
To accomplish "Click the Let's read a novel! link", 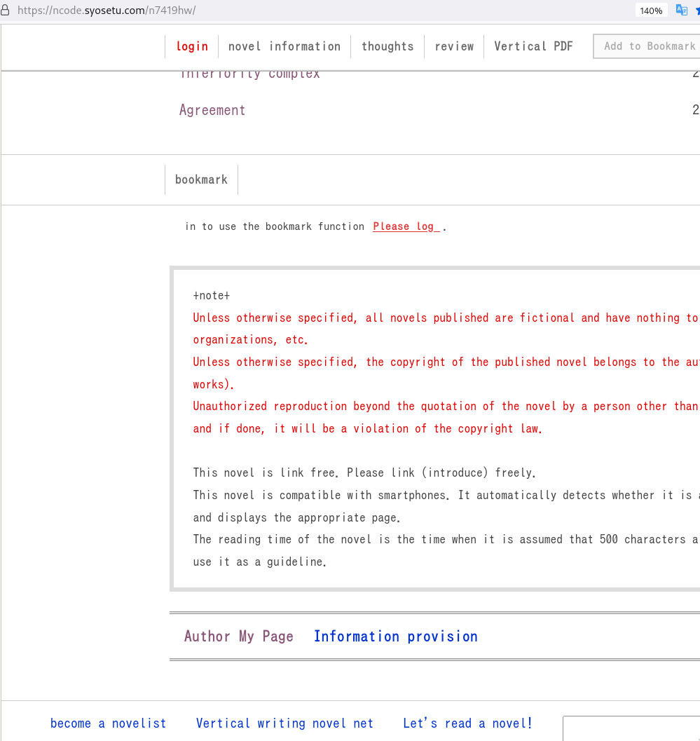I will click(467, 723).
